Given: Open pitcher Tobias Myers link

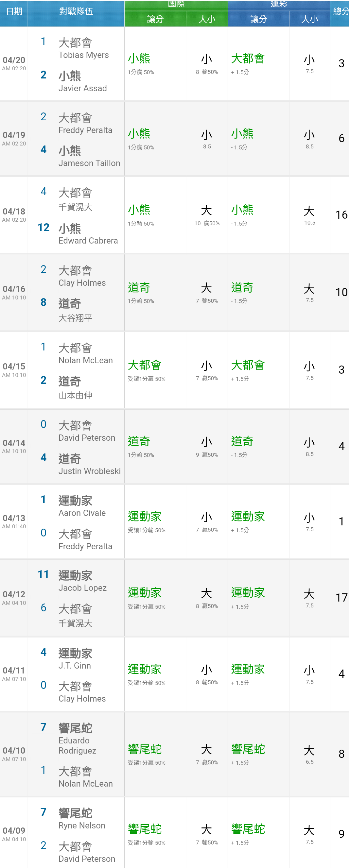Looking at the screenshot, I should [x=84, y=55].
